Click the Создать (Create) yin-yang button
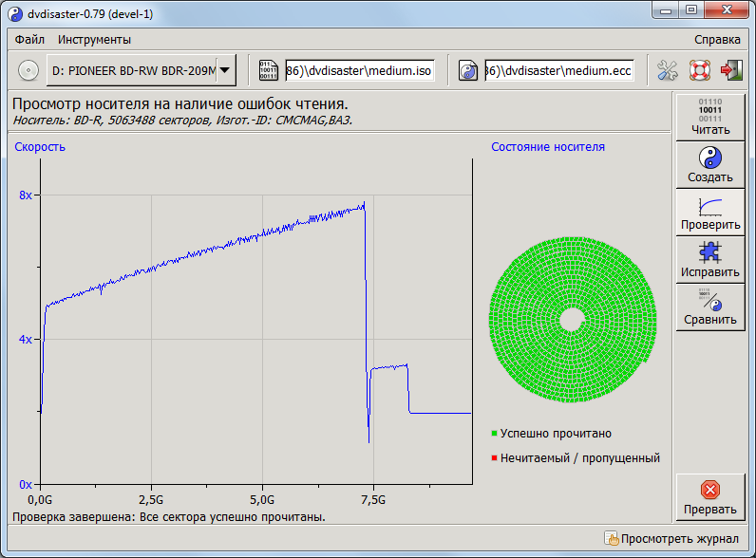This screenshot has width=756, height=558. click(710, 164)
